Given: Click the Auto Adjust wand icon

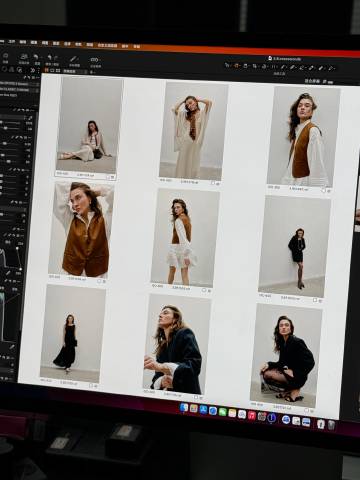Looking at the screenshot, I should 74,58.
